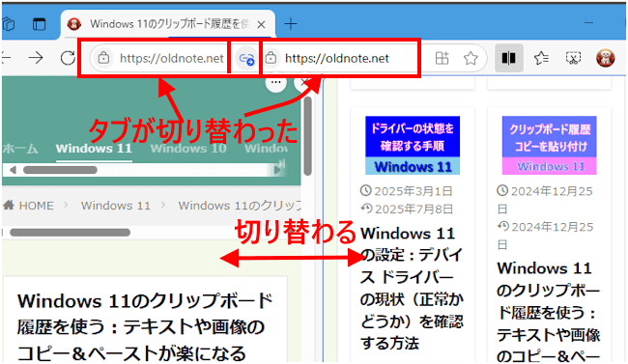
Task: Click the HOME breadcrumb house icon
Action: pos(9,205)
